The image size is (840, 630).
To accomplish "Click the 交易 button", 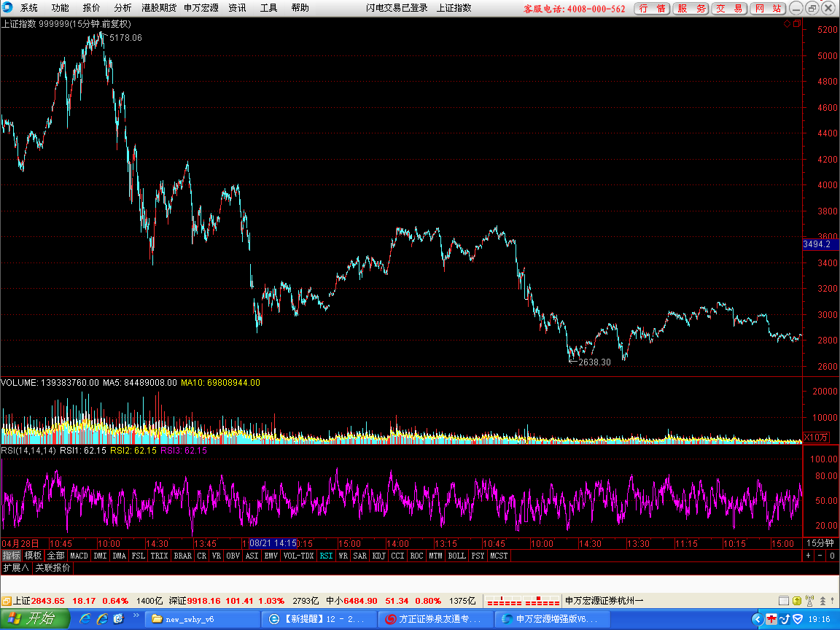I will [729, 9].
